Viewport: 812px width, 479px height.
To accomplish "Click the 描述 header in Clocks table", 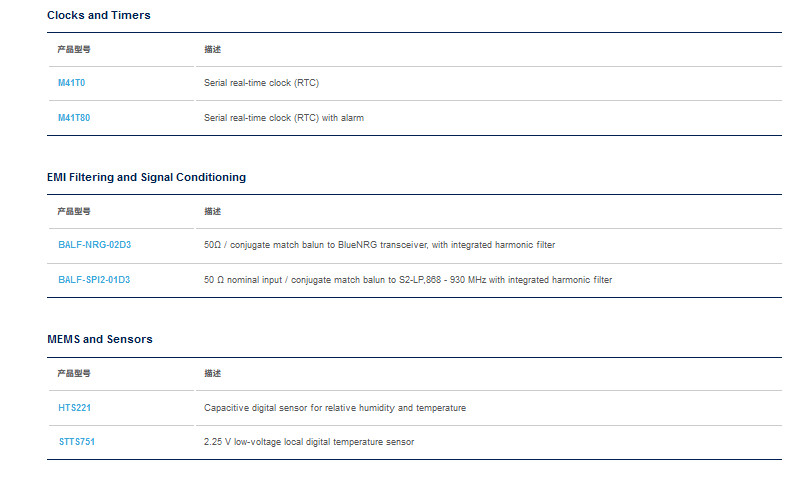I will pos(212,49).
